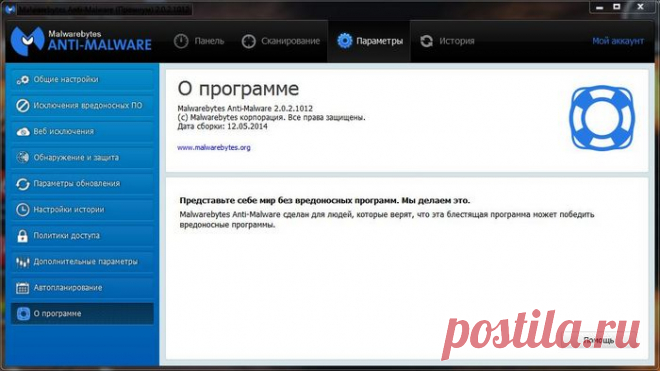Click the title bar app icon
The width and height of the screenshot is (660, 371).
click(x=9, y=9)
